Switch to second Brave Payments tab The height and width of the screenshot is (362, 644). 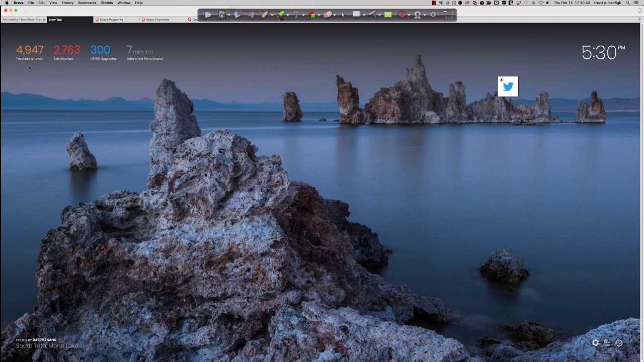[x=163, y=20]
